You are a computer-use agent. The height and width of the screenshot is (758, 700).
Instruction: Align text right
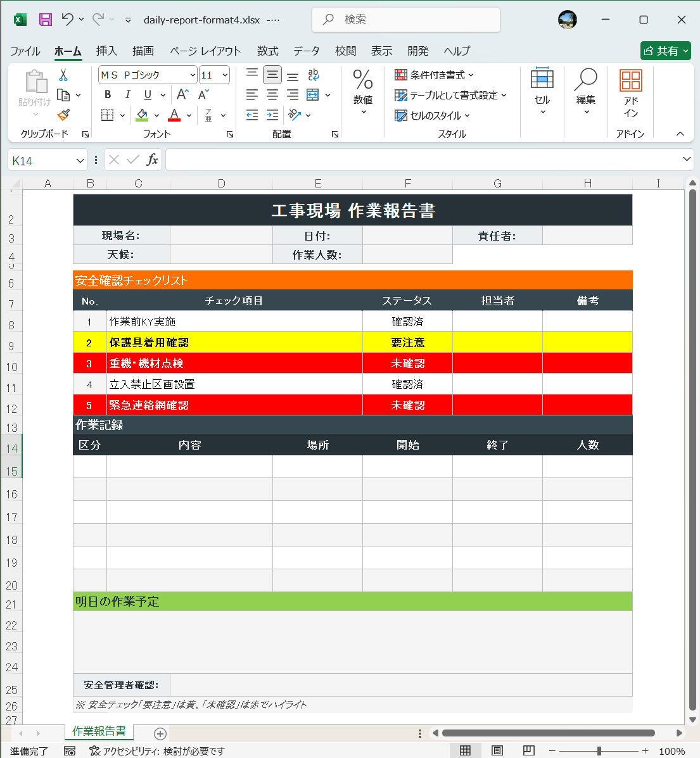[x=293, y=95]
